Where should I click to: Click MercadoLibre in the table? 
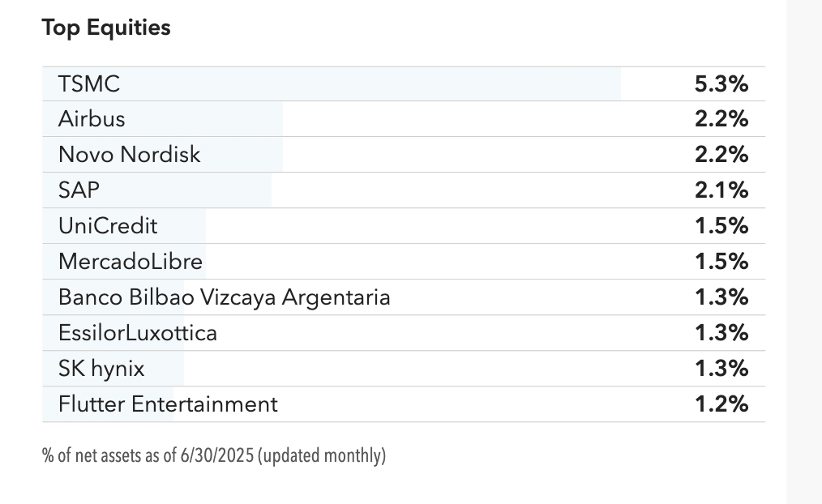point(131,262)
